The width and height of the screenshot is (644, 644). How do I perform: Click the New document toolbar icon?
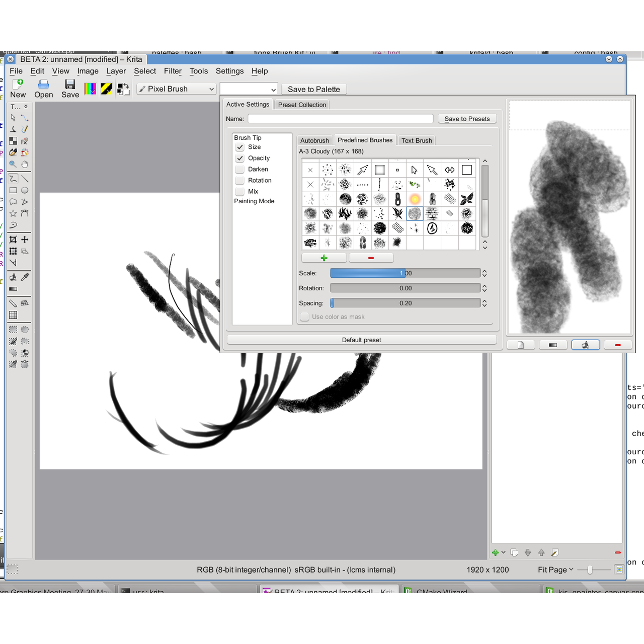(x=18, y=85)
